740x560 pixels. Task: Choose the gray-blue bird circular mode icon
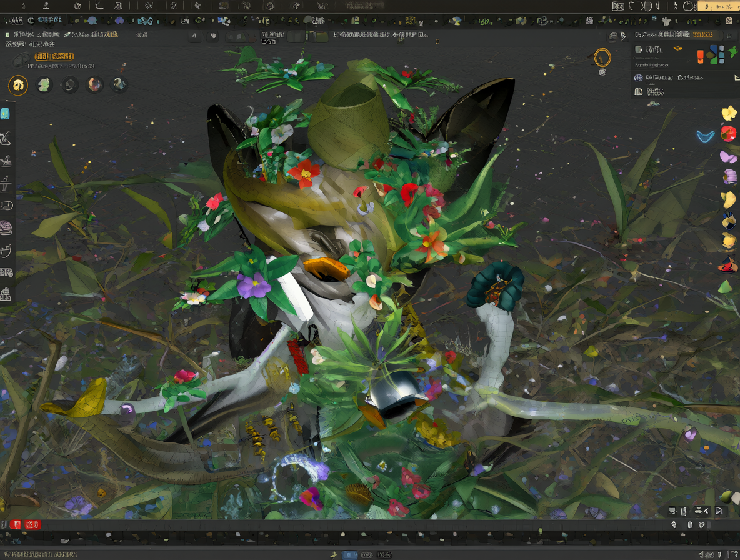coord(119,84)
